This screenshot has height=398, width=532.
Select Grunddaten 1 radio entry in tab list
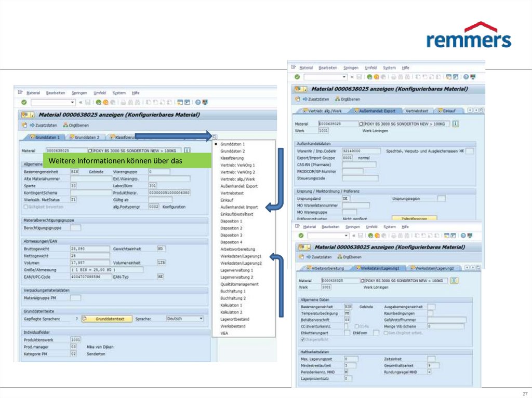pos(232,144)
